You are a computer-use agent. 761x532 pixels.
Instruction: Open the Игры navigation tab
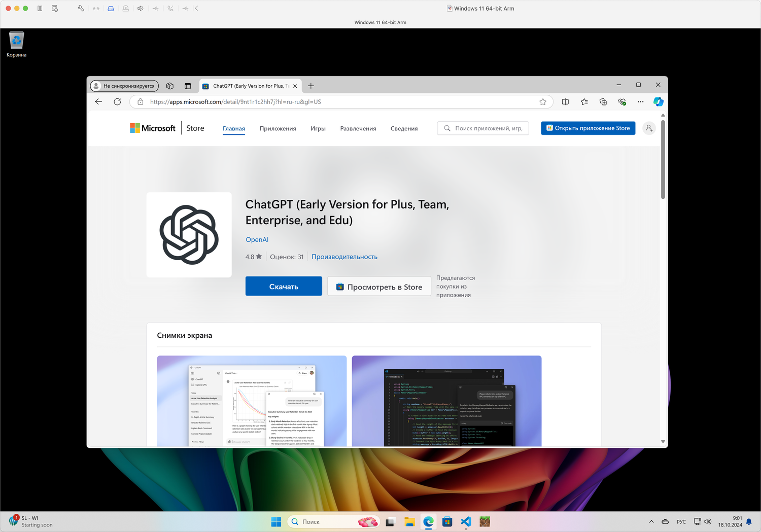[x=318, y=129]
